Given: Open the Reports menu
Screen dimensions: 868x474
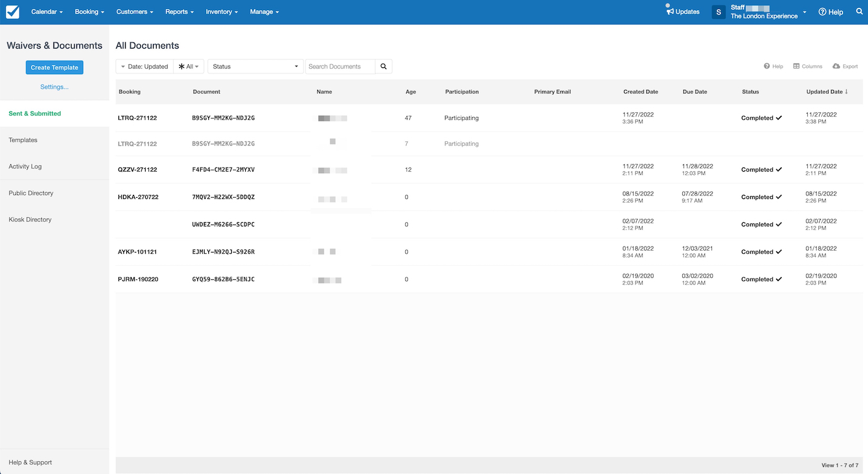Looking at the screenshot, I should tap(179, 12).
